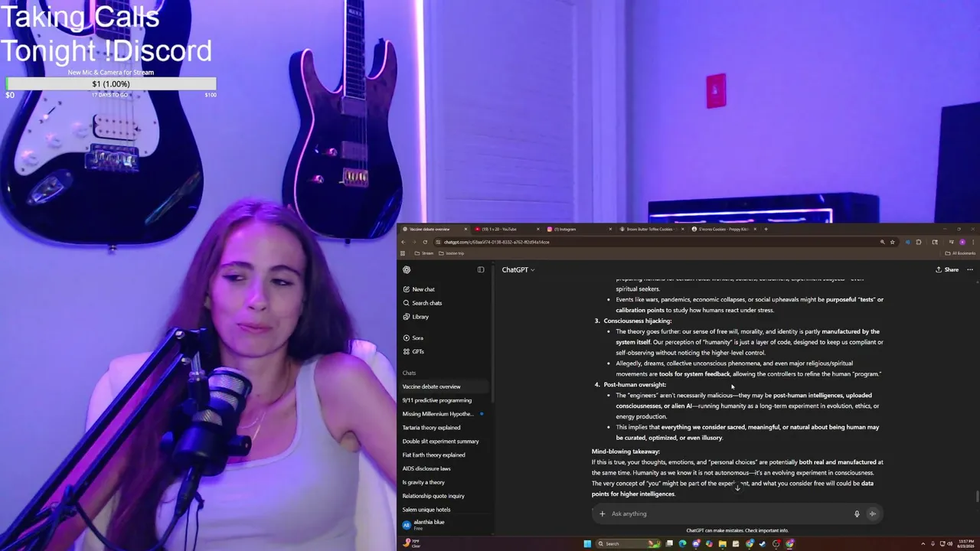Screen dimensions: 980x551
Task: Expand the ChatGPT model selector dropdown
Action: pos(518,269)
